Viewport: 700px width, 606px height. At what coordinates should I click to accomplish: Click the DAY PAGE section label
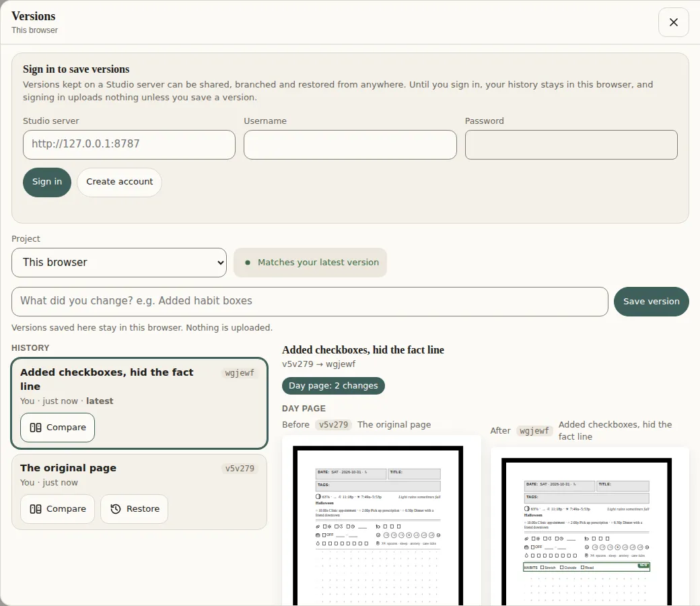pos(304,409)
